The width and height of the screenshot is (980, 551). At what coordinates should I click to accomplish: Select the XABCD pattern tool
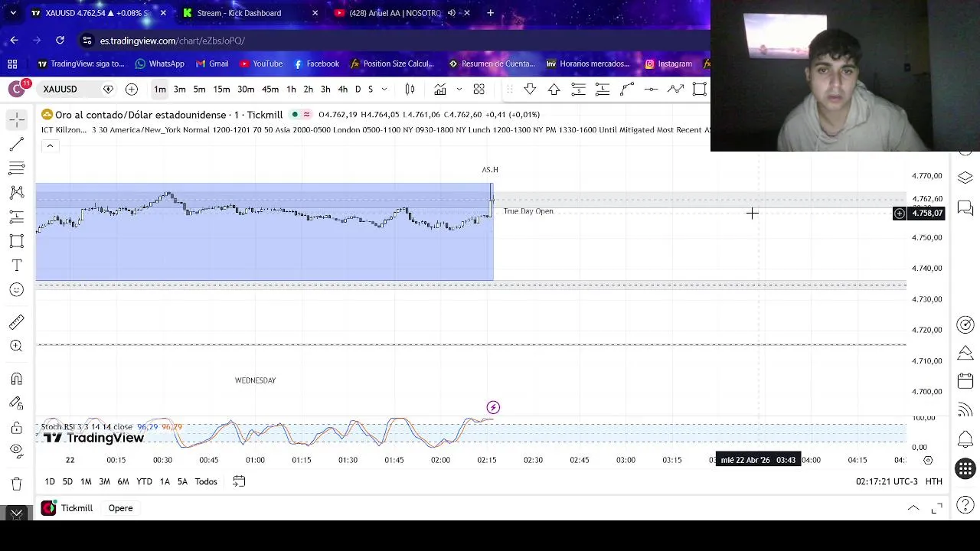click(x=17, y=192)
